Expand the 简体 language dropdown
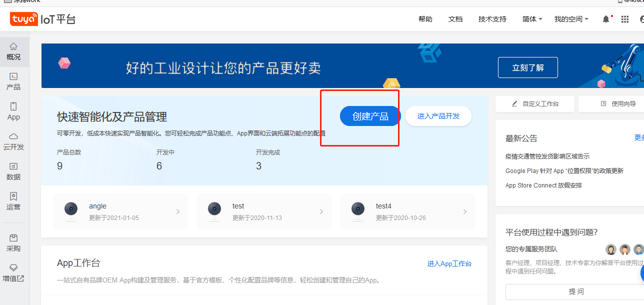The width and height of the screenshot is (644, 305). [531, 19]
